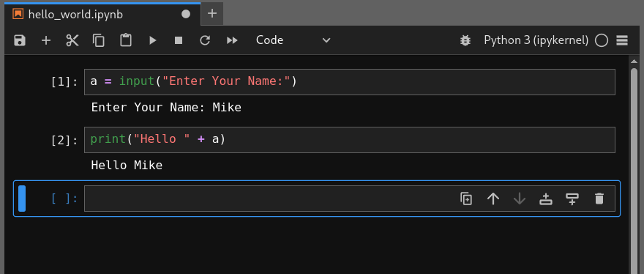
Task: Open the toolbar hamburger menu at right
Action: click(x=622, y=40)
